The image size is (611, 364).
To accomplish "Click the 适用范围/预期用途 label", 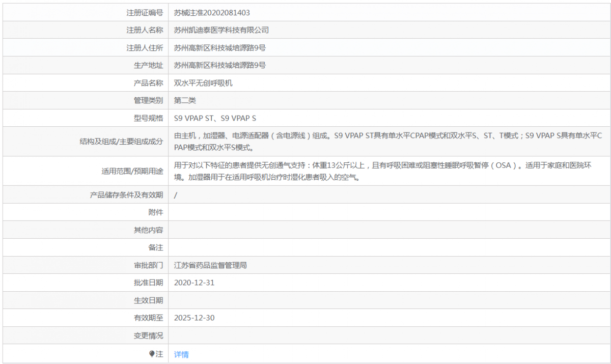I will click(132, 171).
